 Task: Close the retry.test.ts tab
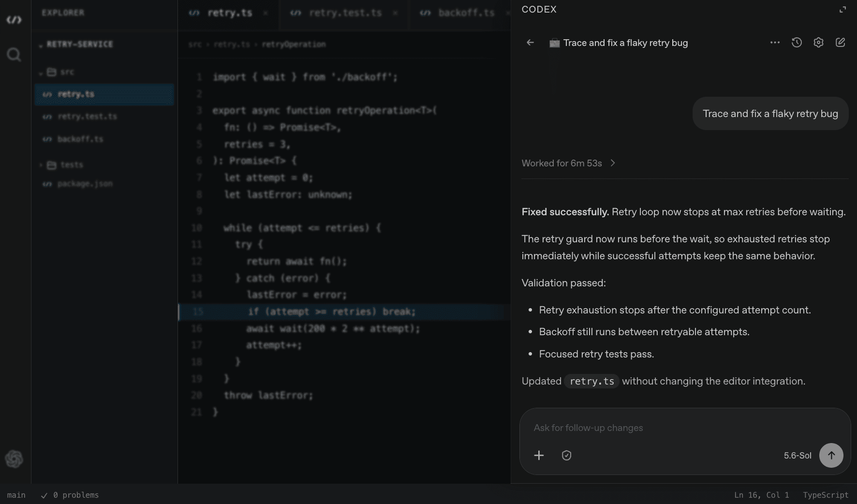click(395, 13)
